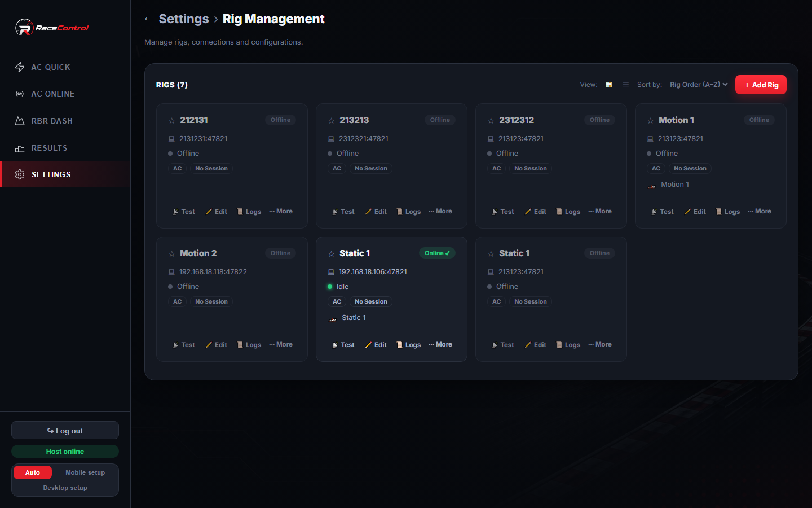The height and width of the screenshot is (508, 812).
Task: Edit rig 212131
Action: pyautogui.click(x=217, y=212)
